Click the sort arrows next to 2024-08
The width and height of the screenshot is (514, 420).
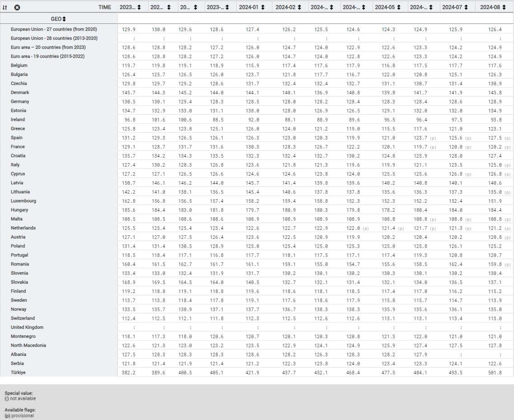(504, 7)
